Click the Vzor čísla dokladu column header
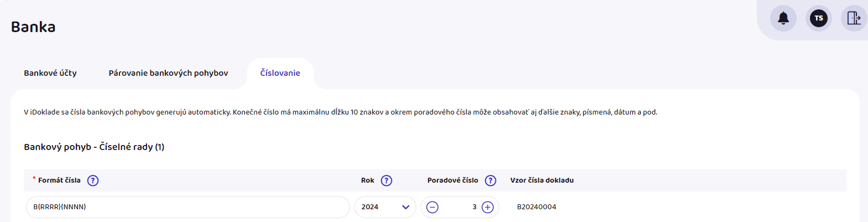Viewport: 868px width, 222px height. (542, 180)
